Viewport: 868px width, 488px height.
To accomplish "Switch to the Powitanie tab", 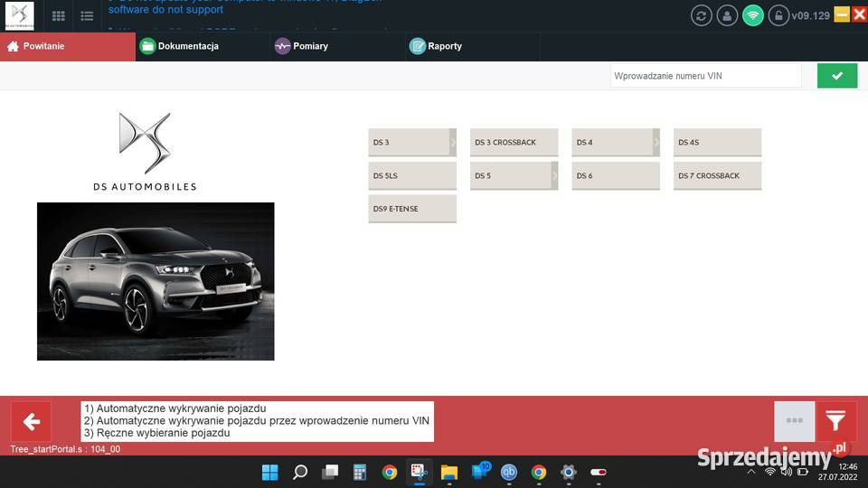I will (x=68, y=46).
